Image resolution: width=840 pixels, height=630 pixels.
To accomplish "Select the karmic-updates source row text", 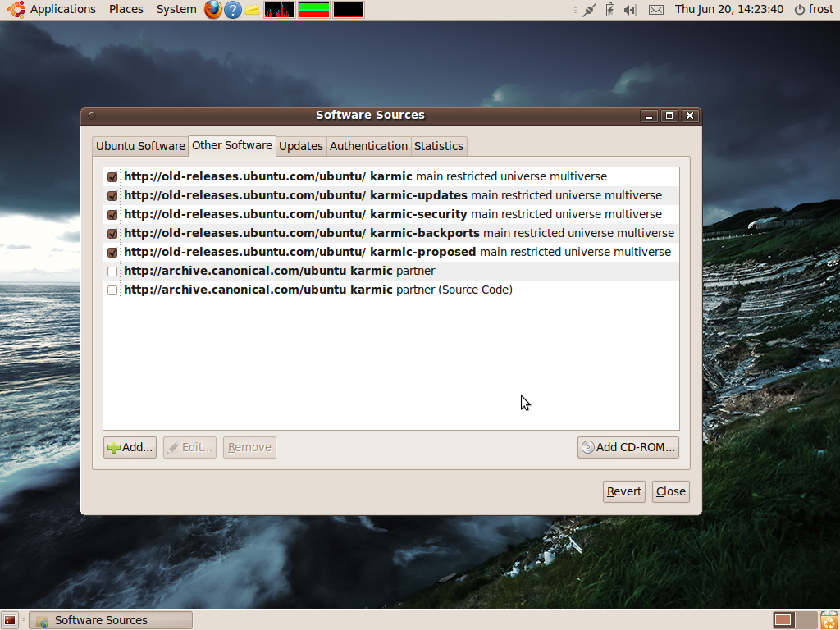I will click(393, 195).
